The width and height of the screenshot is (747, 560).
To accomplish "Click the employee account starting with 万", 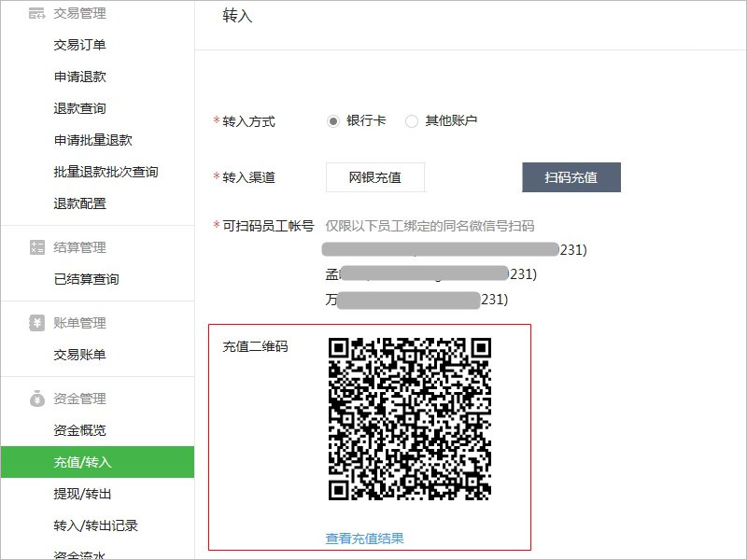I will 416,300.
